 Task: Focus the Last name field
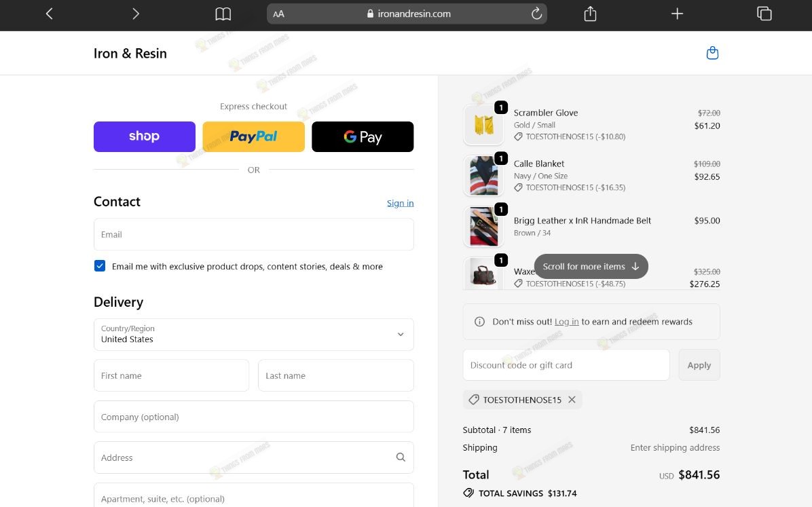click(x=336, y=375)
